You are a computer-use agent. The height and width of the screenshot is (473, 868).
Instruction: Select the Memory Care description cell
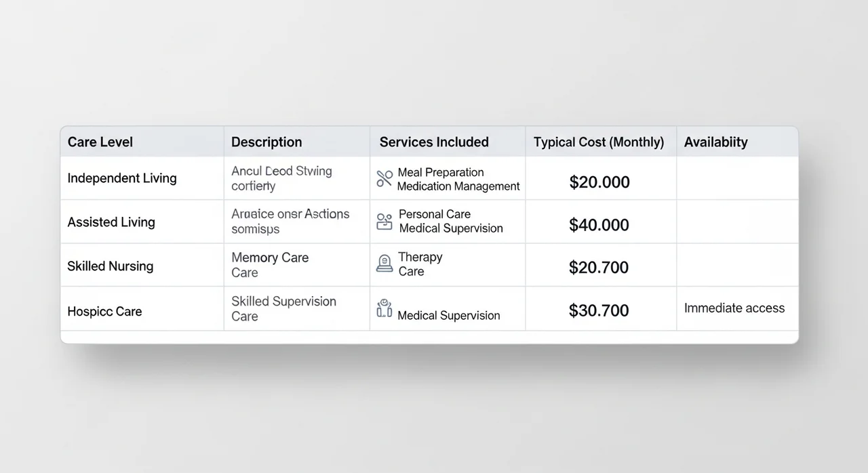270,265
